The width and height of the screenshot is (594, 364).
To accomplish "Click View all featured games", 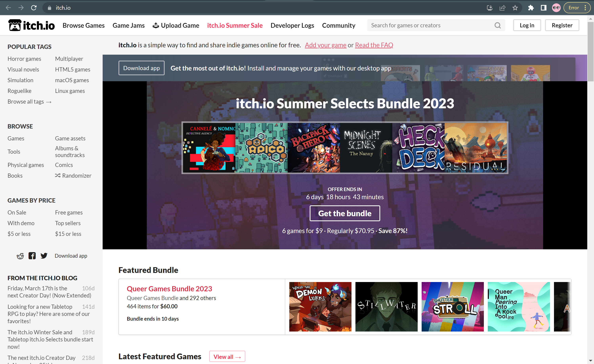I will point(227,356).
